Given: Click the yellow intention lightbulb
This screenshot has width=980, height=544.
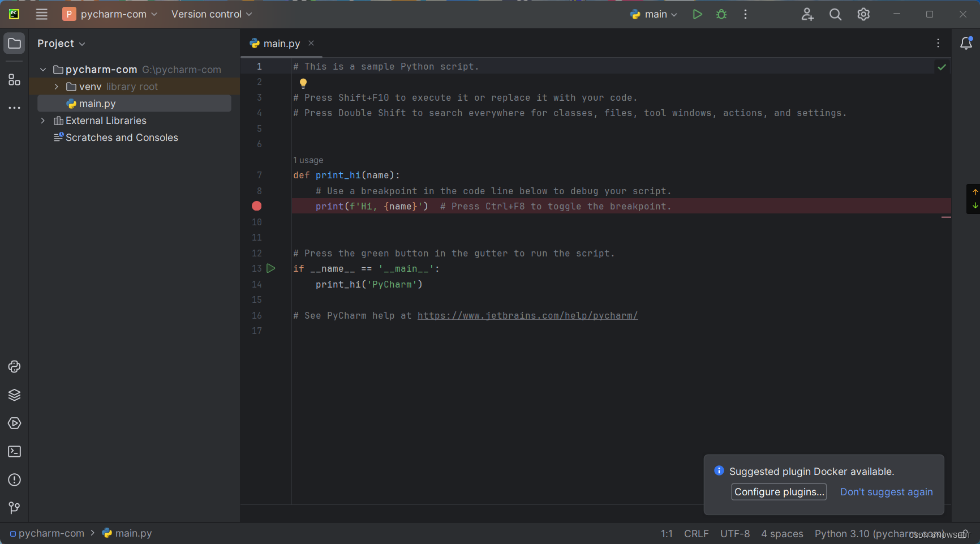Looking at the screenshot, I should (303, 83).
